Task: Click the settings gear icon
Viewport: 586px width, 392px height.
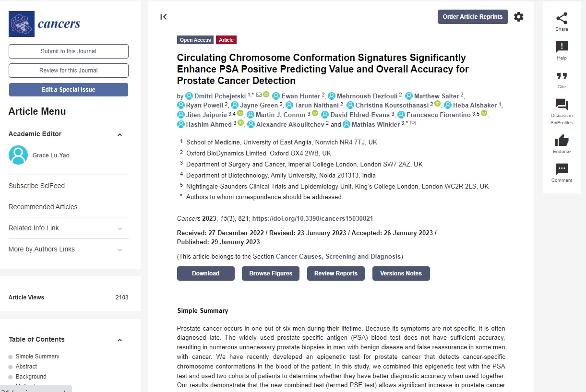Action: 519,17
